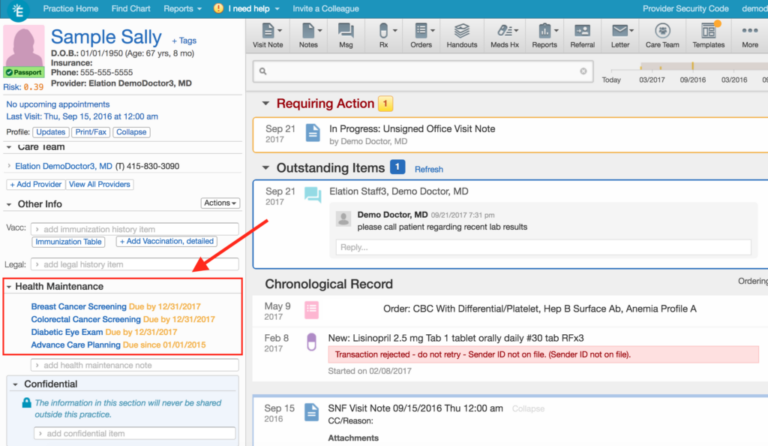Click the search magnifier icon
The height and width of the screenshot is (446, 768).
[x=263, y=71]
